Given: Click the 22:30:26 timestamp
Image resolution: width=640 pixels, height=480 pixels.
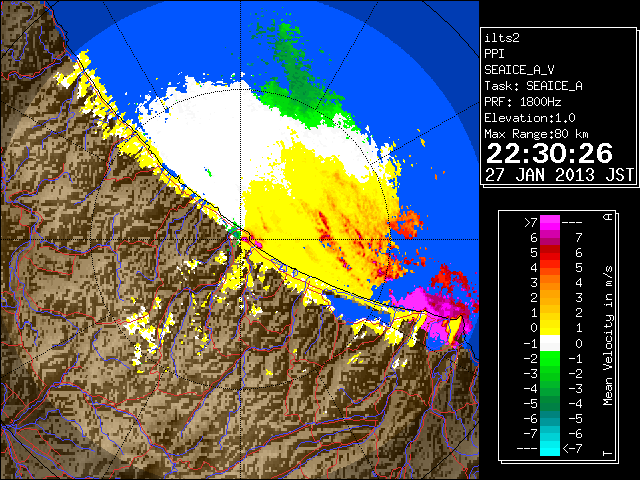Looking at the screenshot, I should click(x=549, y=153).
